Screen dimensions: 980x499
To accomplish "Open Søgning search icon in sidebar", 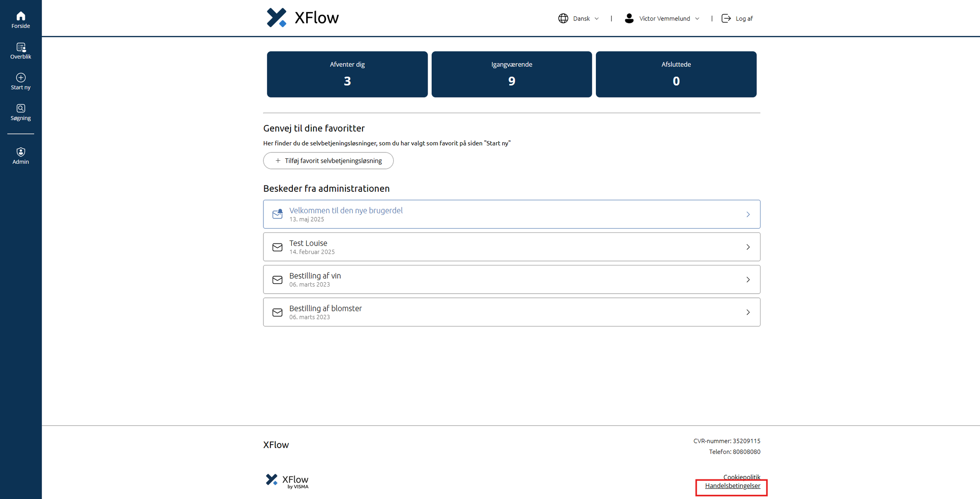I will coord(21,108).
